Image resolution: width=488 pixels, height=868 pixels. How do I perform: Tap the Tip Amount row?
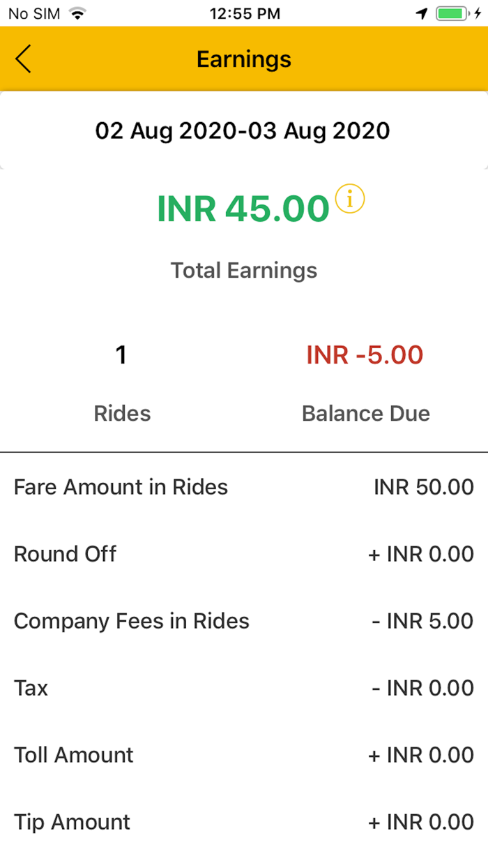tap(243, 821)
